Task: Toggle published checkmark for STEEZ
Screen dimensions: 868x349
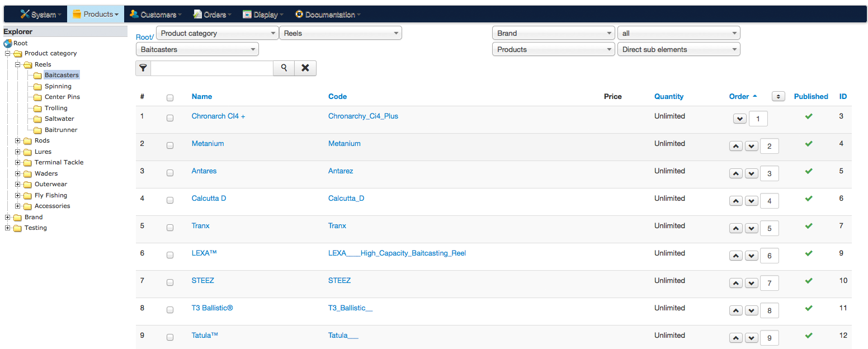Action: [x=809, y=281]
